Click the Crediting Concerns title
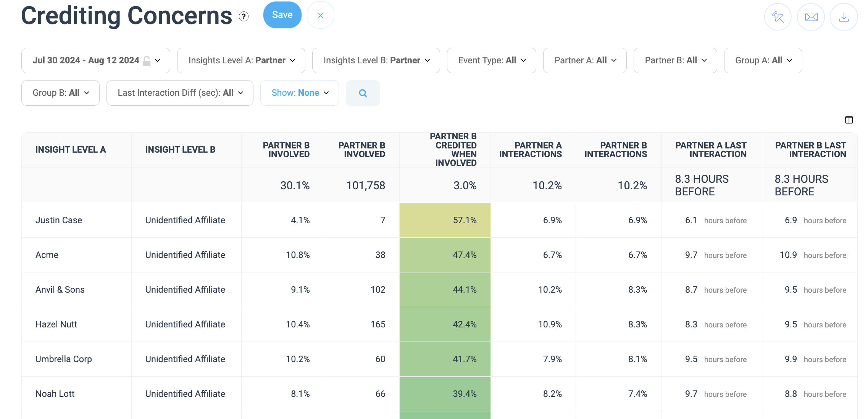 tap(127, 16)
